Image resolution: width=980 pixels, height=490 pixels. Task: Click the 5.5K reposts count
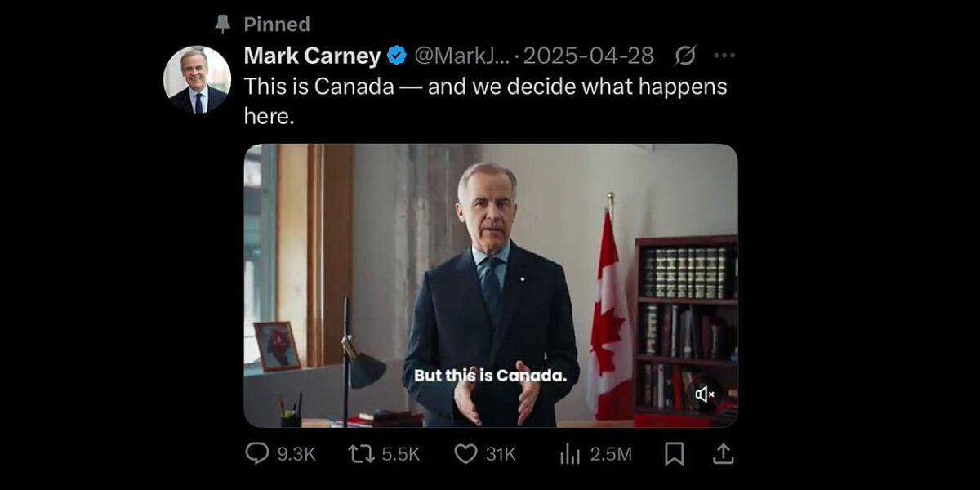click(x=400, y=455)
